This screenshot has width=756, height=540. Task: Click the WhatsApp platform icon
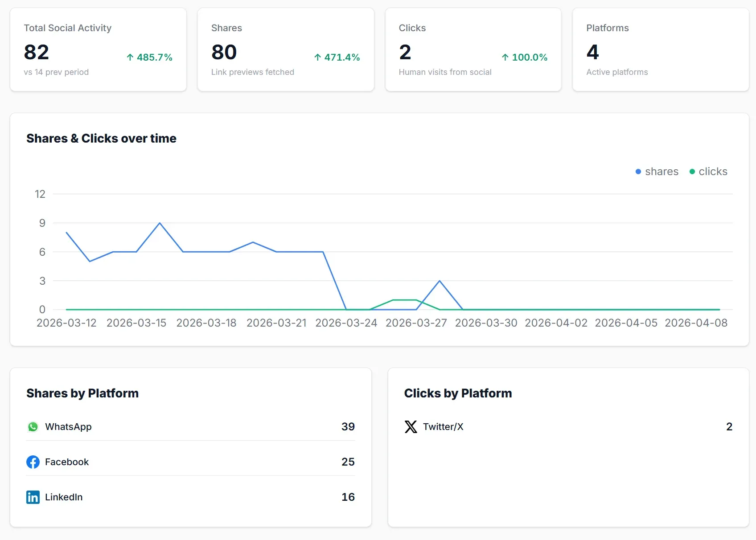click(x=33, y=427)
